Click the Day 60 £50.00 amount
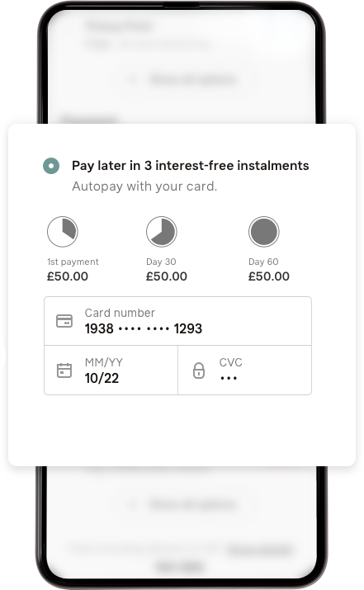Viewport: 364px width, 590px height. pos(269,276)
